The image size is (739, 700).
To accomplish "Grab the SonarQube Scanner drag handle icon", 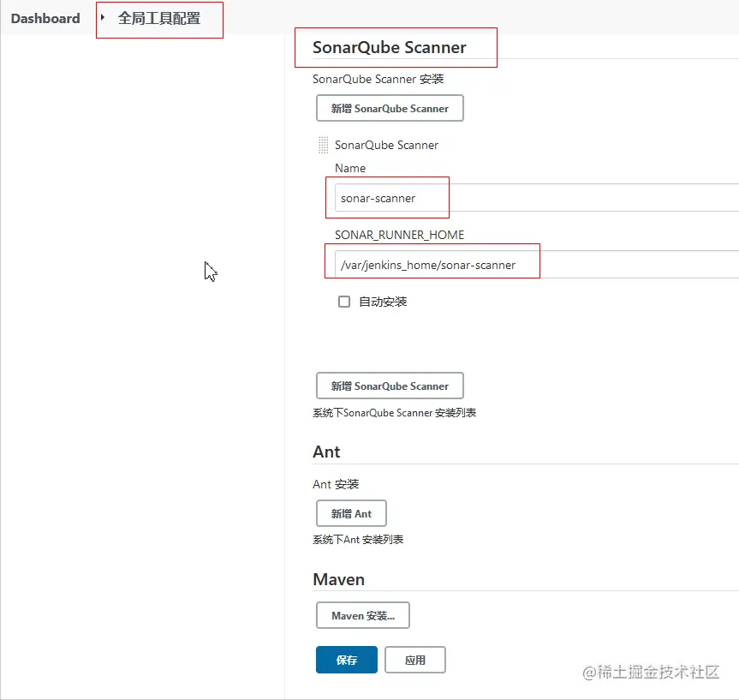I will (x=324, y=145).
